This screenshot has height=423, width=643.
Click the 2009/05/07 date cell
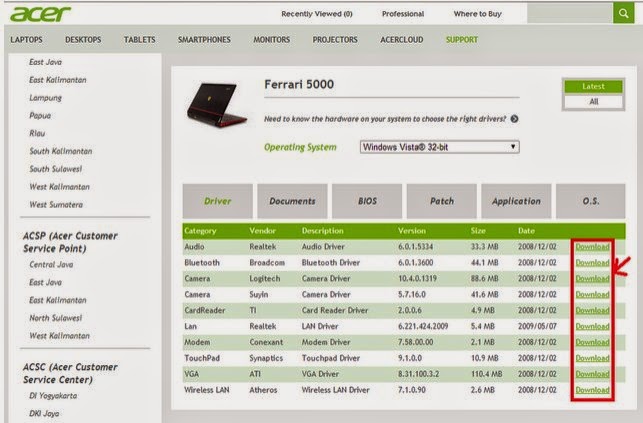537,327
